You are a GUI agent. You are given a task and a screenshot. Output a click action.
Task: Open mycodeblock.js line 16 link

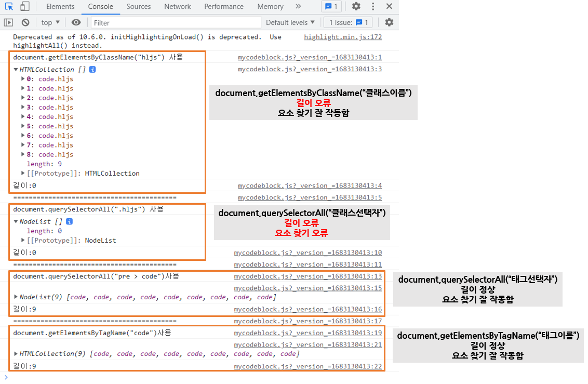pos(308,309)
